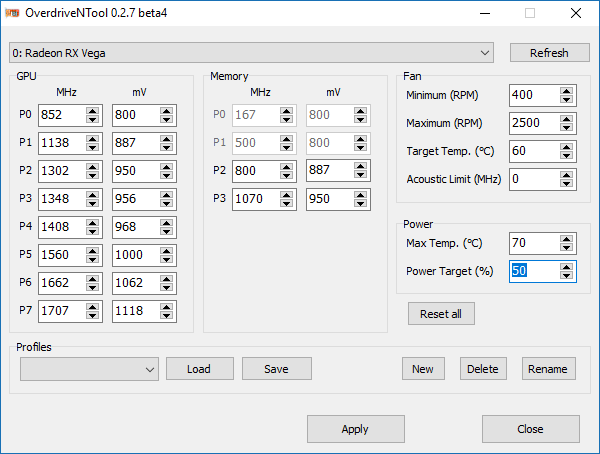Screen dimensions: 600x454
Task: Increase Power Target percent with up arrow
Action: (566, 267)
